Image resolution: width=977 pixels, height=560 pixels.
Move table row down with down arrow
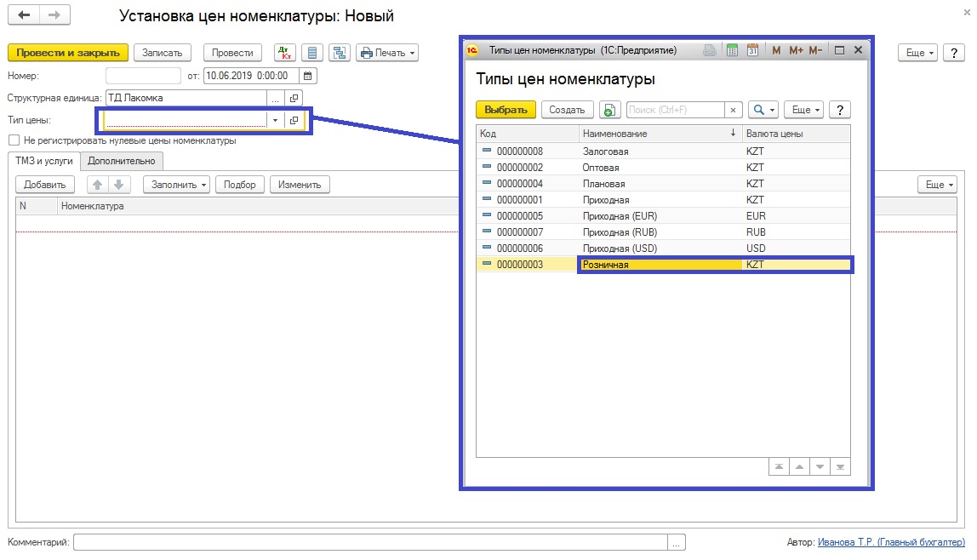click(118, 185)
